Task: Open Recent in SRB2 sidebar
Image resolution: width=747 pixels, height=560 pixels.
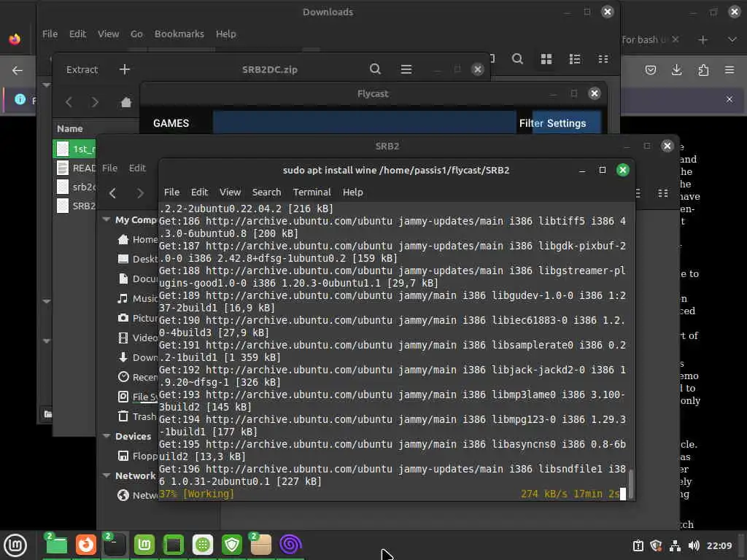Action: pos(137,377)
